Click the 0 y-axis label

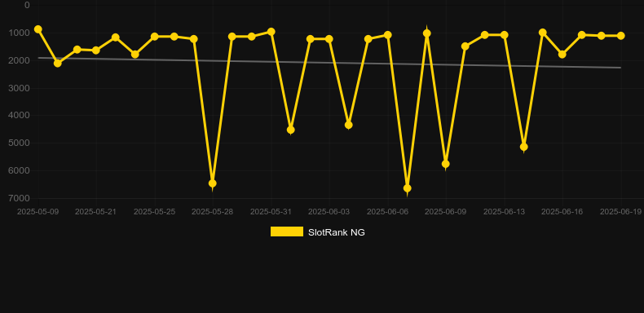(27, 5)
